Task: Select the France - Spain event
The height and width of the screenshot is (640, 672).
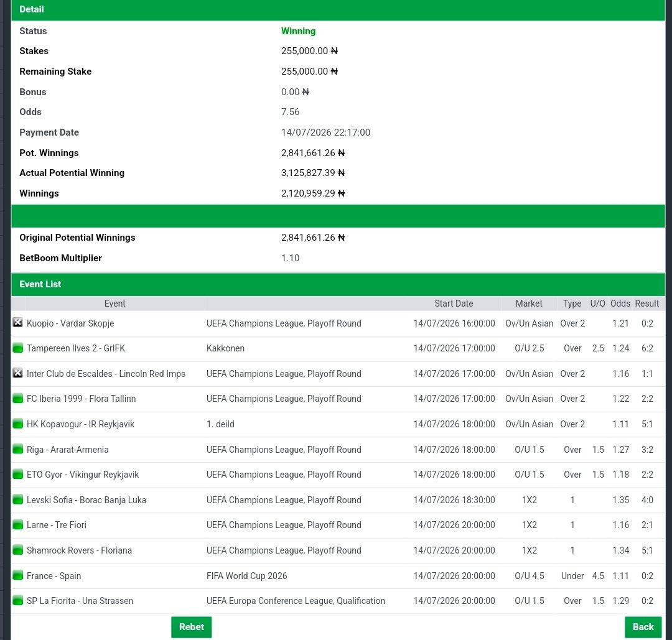Action: tap(54, 576)
